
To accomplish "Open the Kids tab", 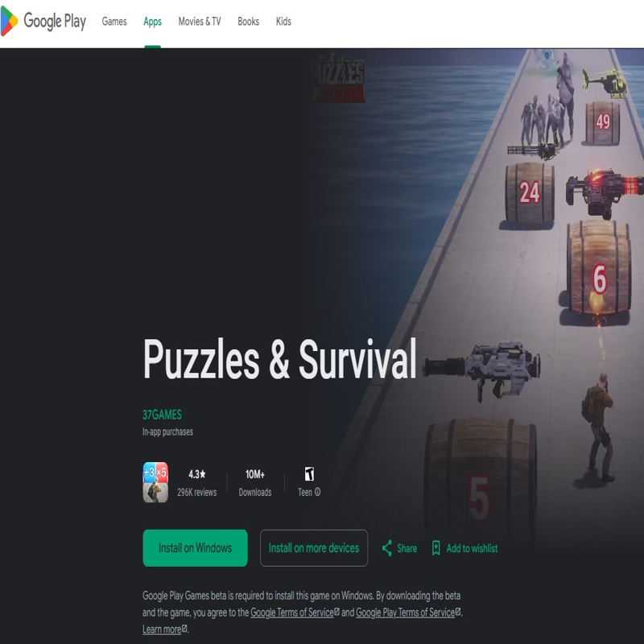I will click(x=283, y=22).
